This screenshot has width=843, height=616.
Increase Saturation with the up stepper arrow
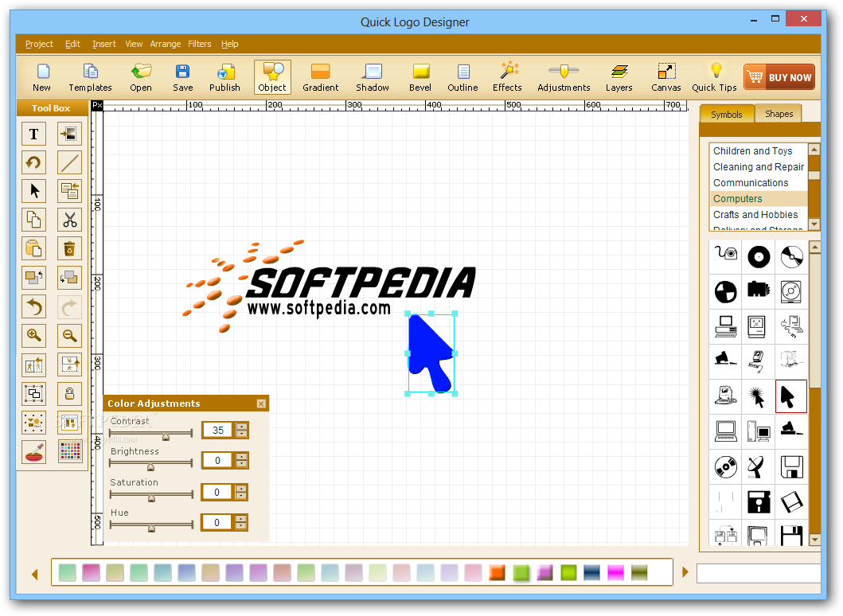241,489
